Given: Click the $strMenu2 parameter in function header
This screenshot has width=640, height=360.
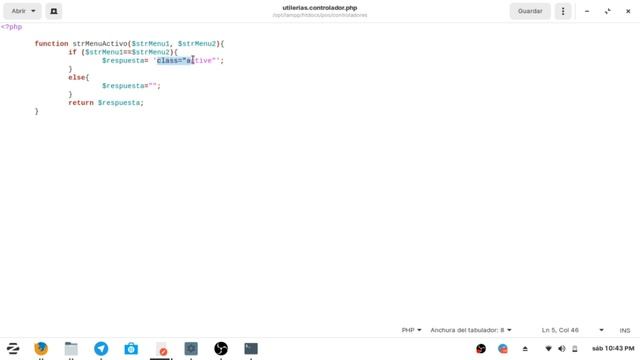Looking at the screenshot, I should [x=197, y=44].
